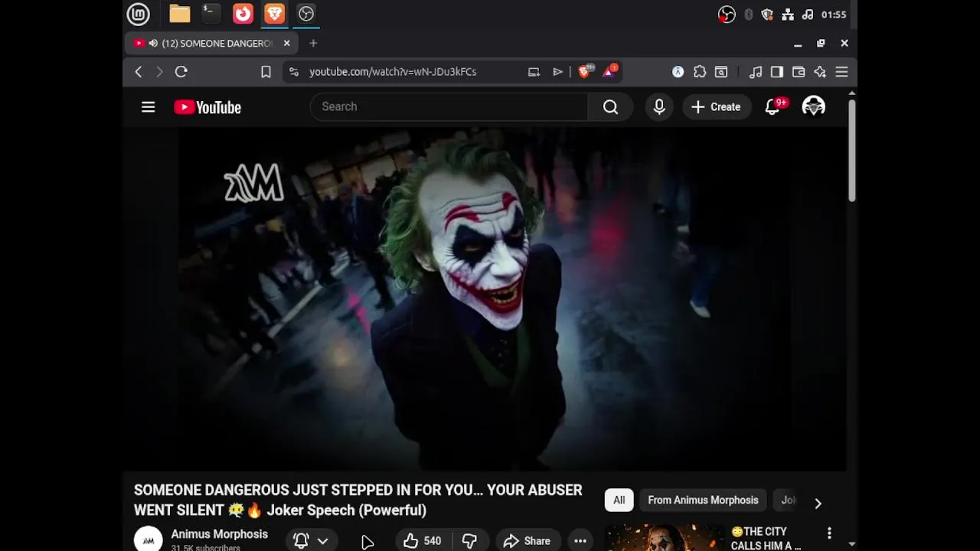
Task: Open YouTube notifications bell
Action: pos(773,107)
